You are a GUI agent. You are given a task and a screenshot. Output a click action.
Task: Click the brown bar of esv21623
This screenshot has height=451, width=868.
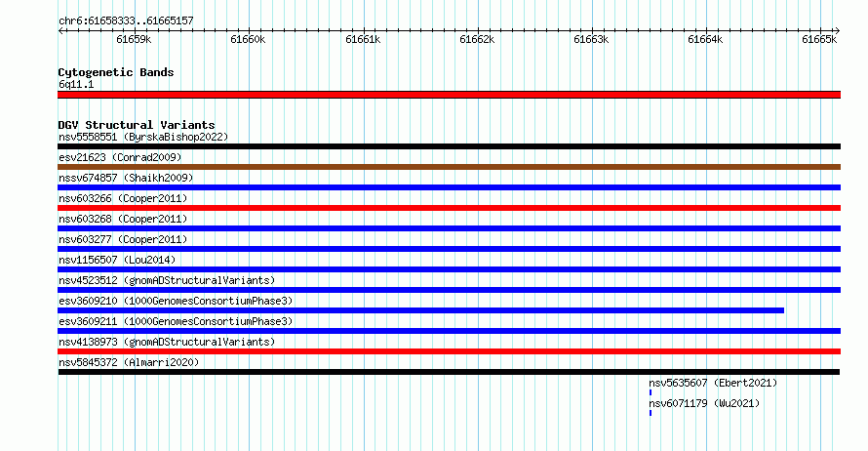[x=449, y=167]
